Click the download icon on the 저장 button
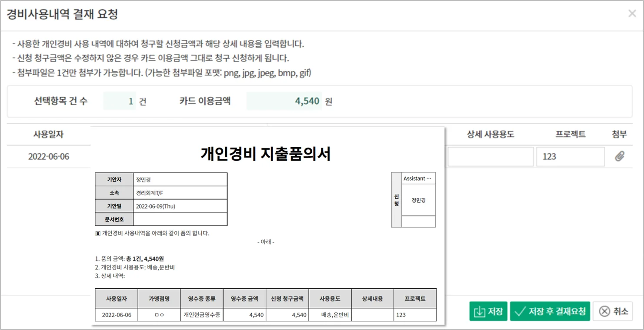The height and width of the screenshot is (330, 644). (x=479, y=311)
